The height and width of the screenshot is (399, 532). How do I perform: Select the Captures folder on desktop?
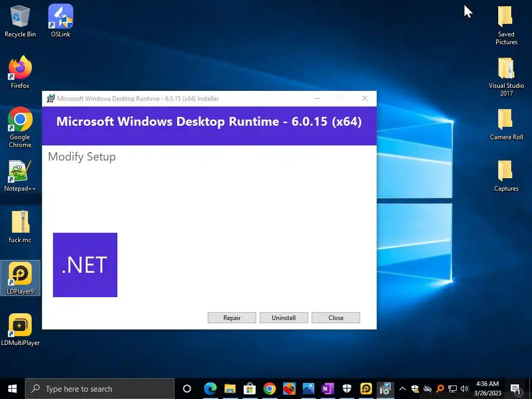click(x=506, y=176)
